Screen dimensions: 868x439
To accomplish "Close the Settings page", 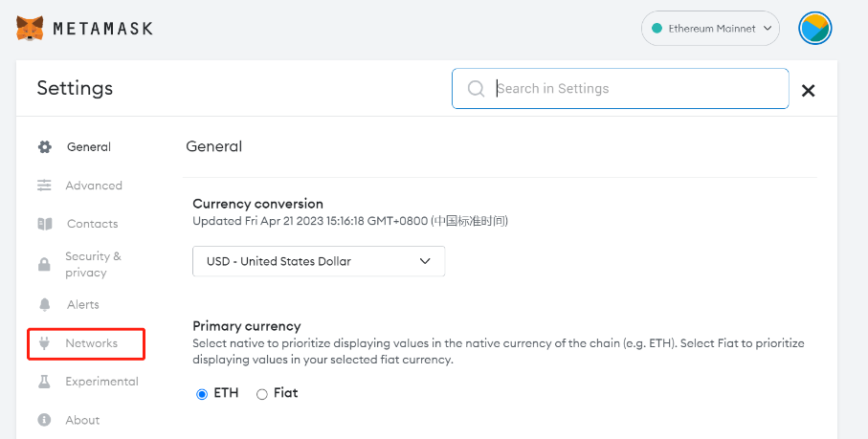I will point(808,91).
